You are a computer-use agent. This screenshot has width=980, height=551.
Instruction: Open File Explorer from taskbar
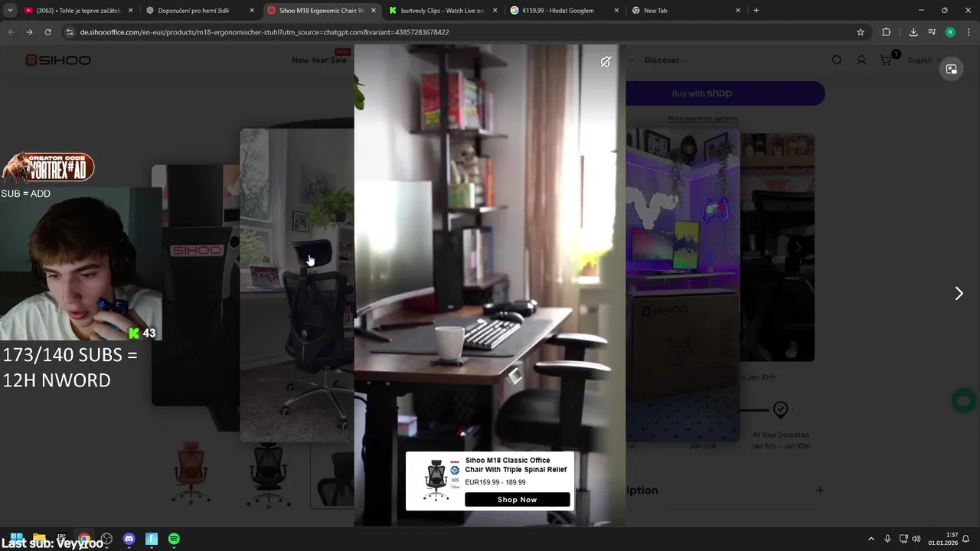click(39, 539)
